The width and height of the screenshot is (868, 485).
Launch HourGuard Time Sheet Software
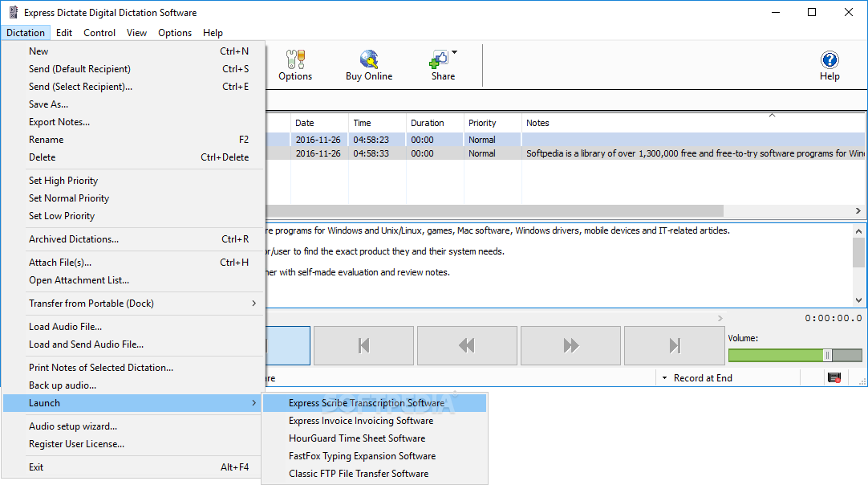coord(375,439)
